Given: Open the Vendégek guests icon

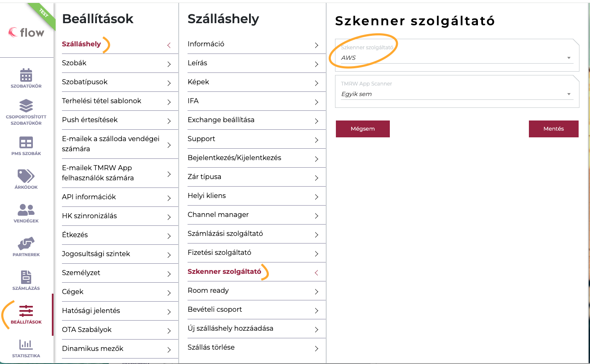Looking at the screenshot, I should (x=26, y=210).
